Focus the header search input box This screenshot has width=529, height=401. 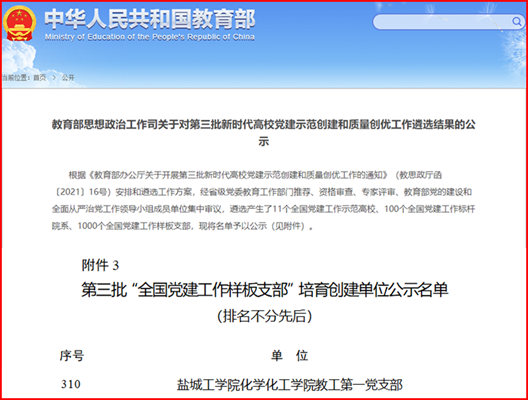click(448, 22)
